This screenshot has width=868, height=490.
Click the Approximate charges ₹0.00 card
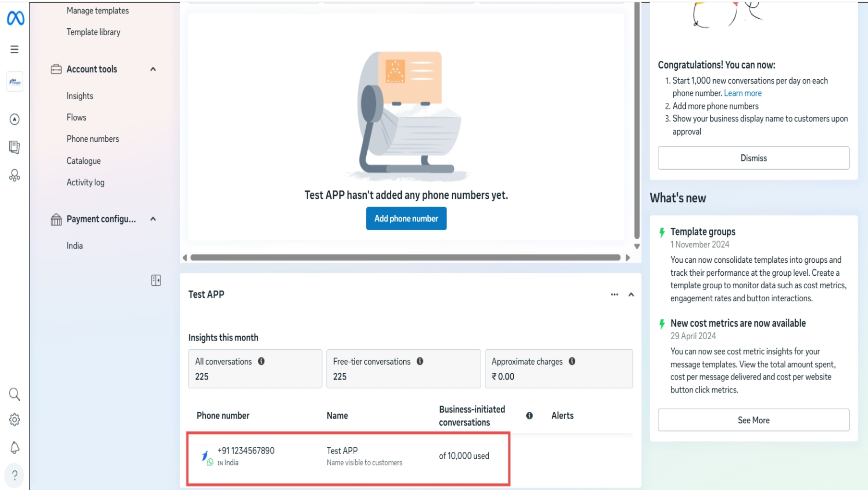click(558, 369)
